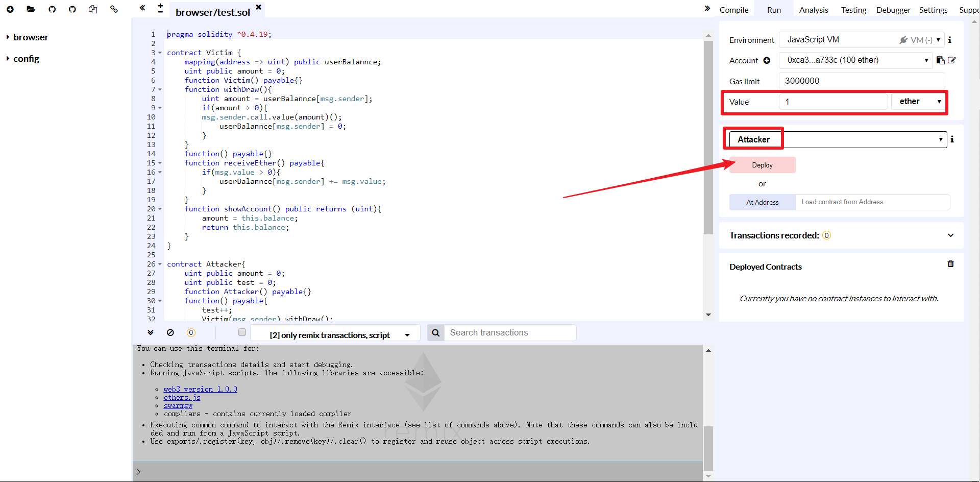This screenshot has width=980, height=482.
Task: Focus the Search transactions field
Action: [x=510, y=333]
